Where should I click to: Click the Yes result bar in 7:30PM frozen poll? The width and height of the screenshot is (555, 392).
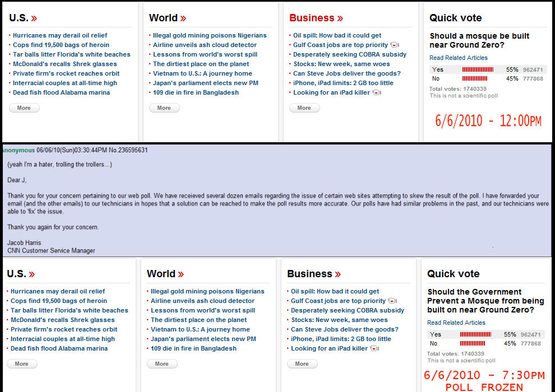(x=476, y=334)
